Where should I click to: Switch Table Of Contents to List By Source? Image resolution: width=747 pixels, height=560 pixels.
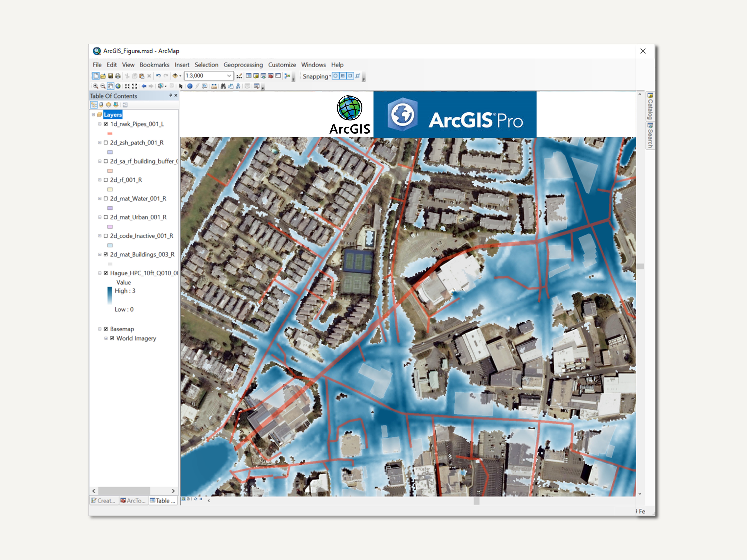coord(101,105)
